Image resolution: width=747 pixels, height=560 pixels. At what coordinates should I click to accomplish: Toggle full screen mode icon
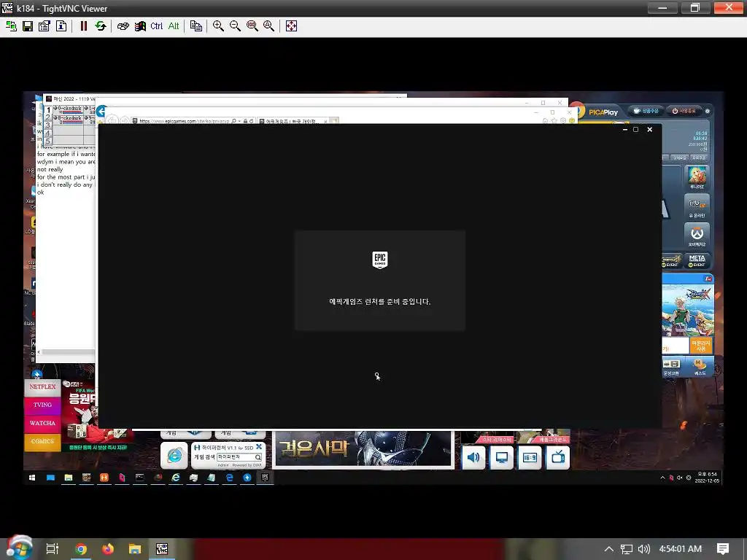point(291,26)
